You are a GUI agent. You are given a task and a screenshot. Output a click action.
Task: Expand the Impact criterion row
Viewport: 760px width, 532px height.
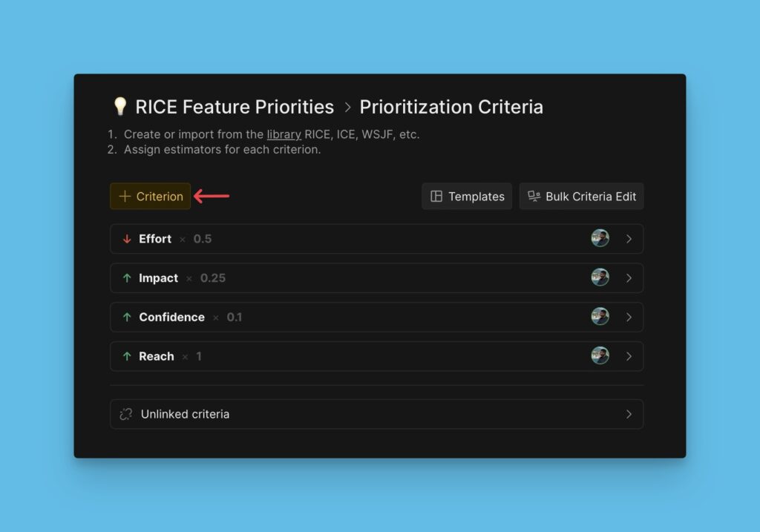(x=629, y=278)
